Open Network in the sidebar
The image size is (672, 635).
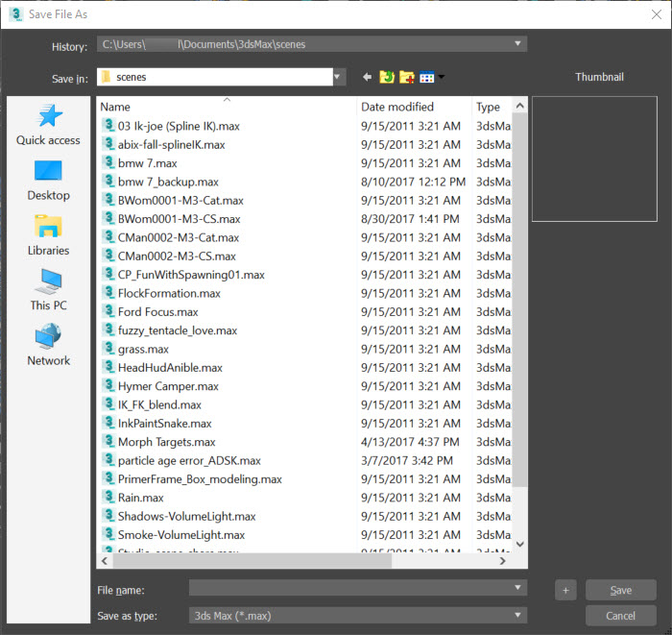48,345
